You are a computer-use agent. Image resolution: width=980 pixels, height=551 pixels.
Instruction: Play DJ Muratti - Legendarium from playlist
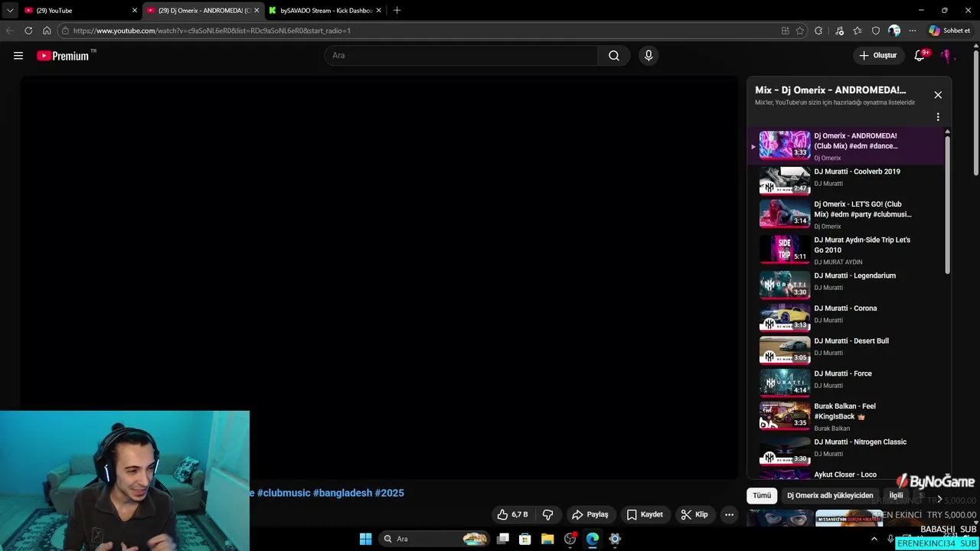coord(846,285)
